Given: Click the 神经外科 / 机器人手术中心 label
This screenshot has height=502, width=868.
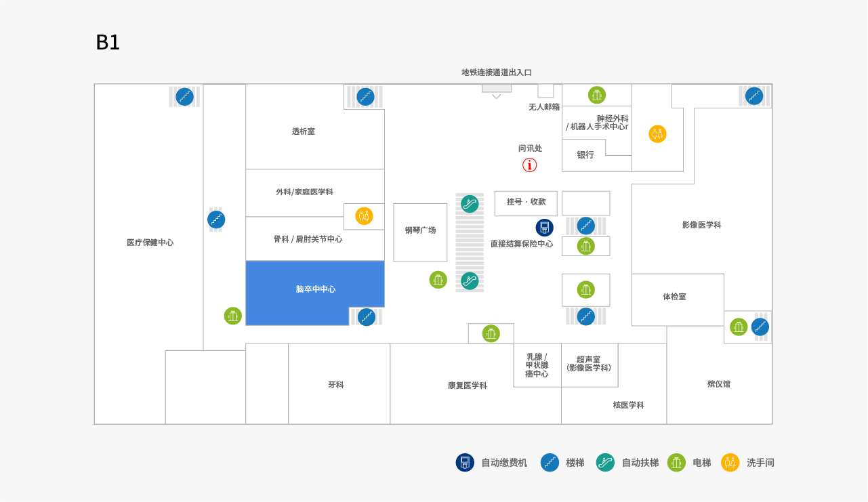Looking at the screenshot, I should coord(598,123).
